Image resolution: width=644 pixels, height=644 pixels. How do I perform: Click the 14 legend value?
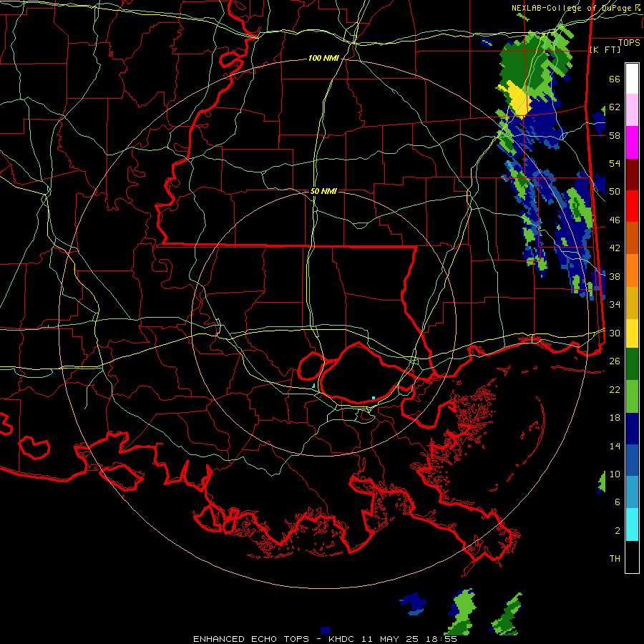click(x=615, y=447)
